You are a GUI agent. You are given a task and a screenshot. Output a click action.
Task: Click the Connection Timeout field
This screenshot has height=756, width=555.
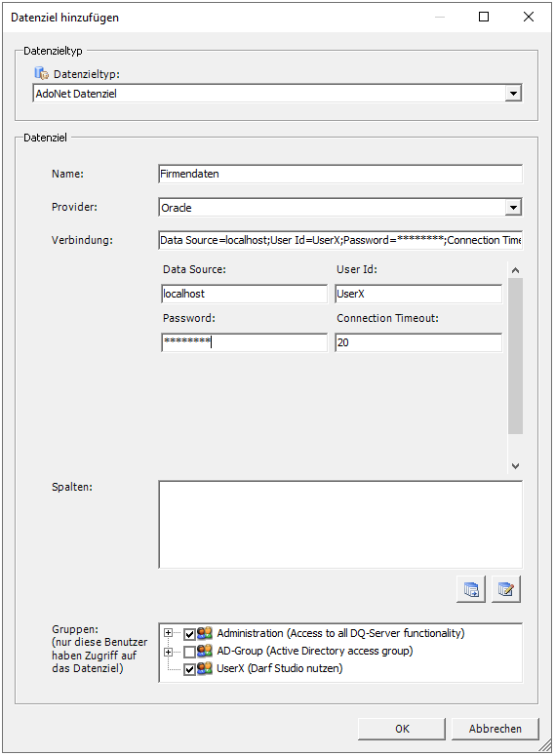pos(418,342)
